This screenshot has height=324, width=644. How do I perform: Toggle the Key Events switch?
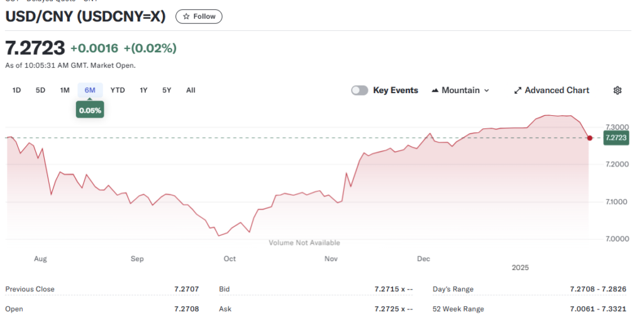(x=359, y=91)
